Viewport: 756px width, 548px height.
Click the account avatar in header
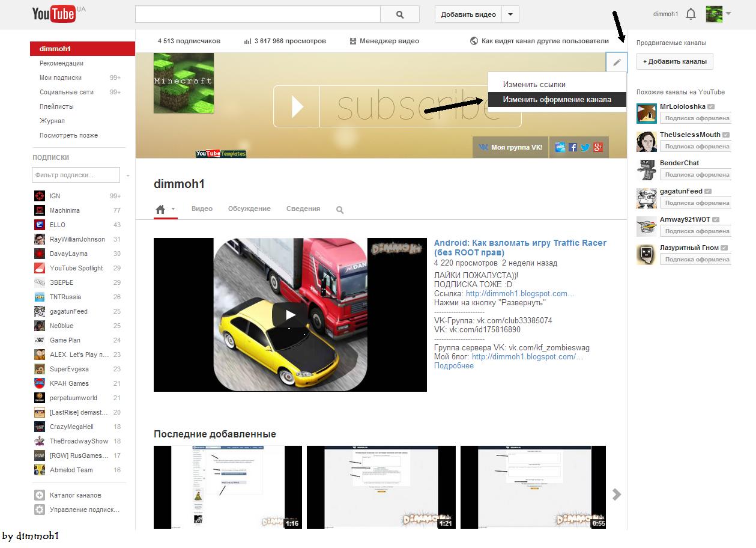(x=714, y=14)
